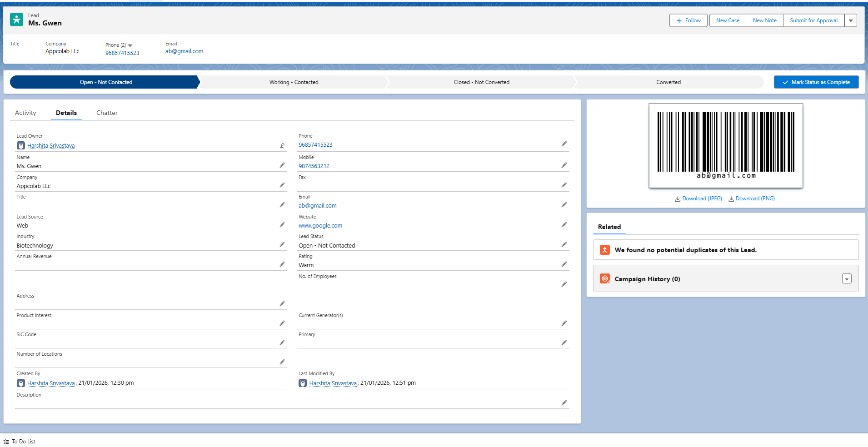Download the barcode as JPEG
Image resolution: width=868 pixels, height=447 pixels.
tap(698, 199)
